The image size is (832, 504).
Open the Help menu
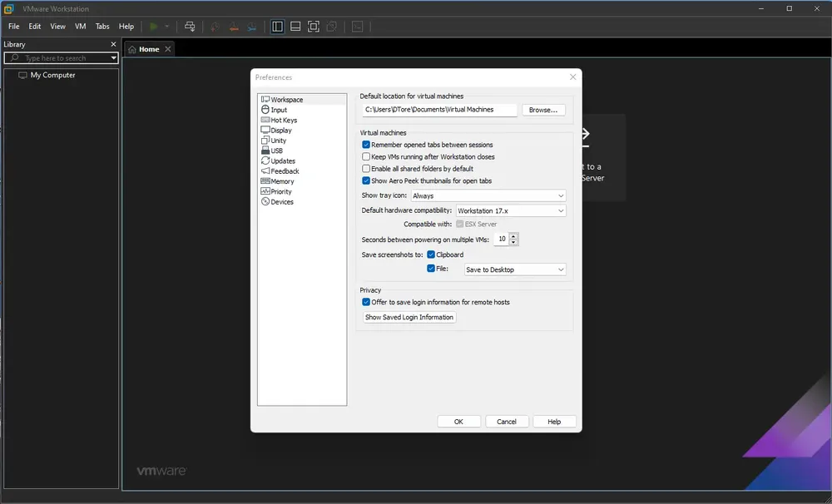(x=126, y=27)
